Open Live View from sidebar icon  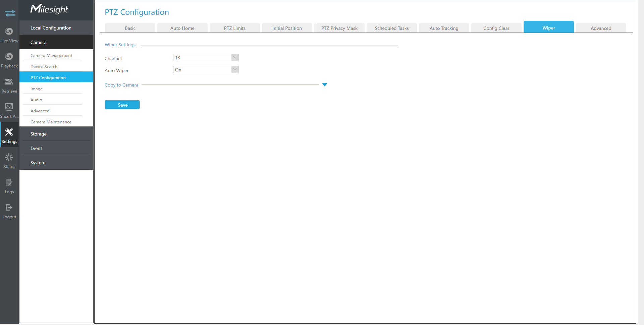[x=9, y=31]
